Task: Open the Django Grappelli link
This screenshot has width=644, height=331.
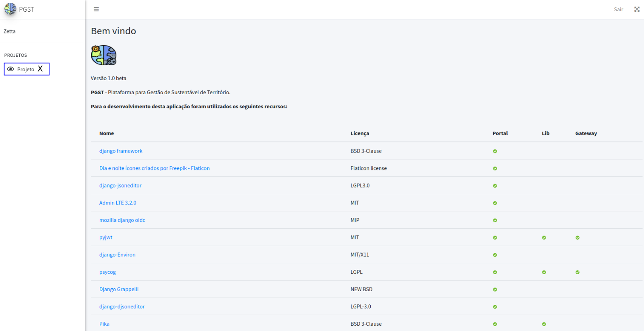Action: coord(119,290)
